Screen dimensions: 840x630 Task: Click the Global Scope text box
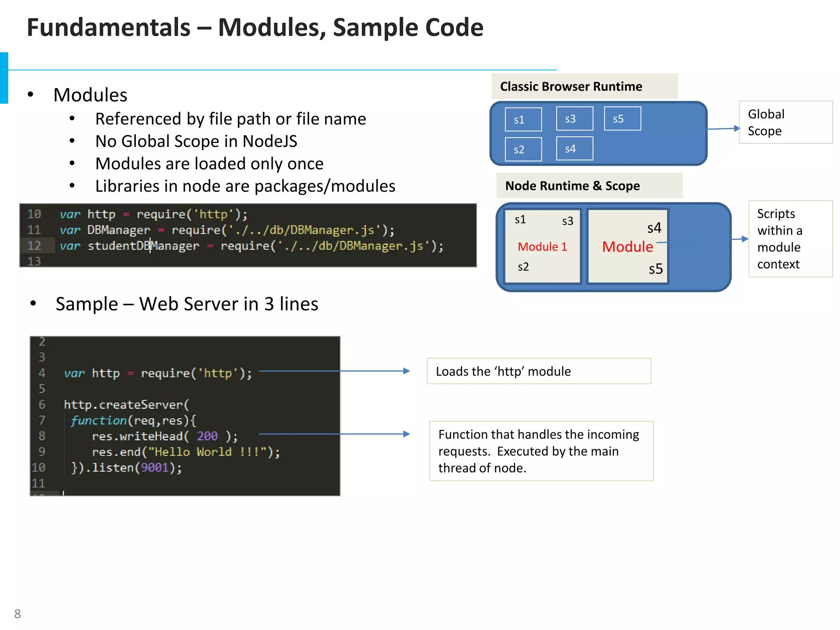tap(785, 122)
